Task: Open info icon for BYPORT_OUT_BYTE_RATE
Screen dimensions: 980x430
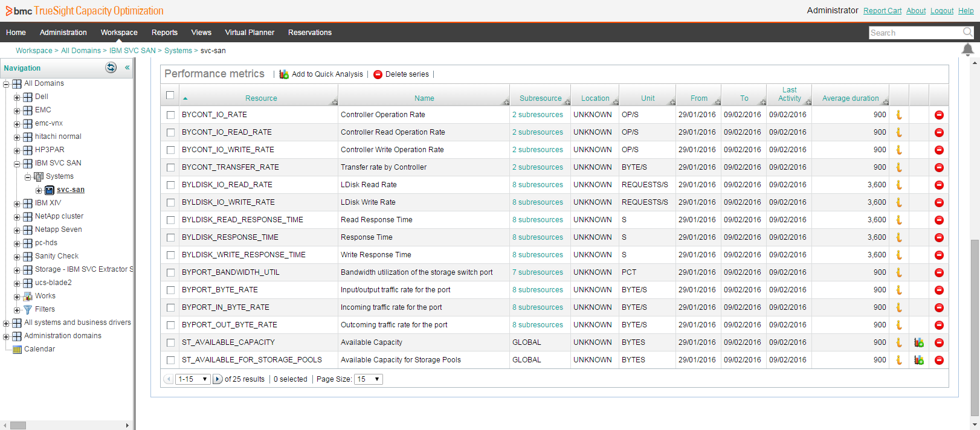Action: (899, 325)
